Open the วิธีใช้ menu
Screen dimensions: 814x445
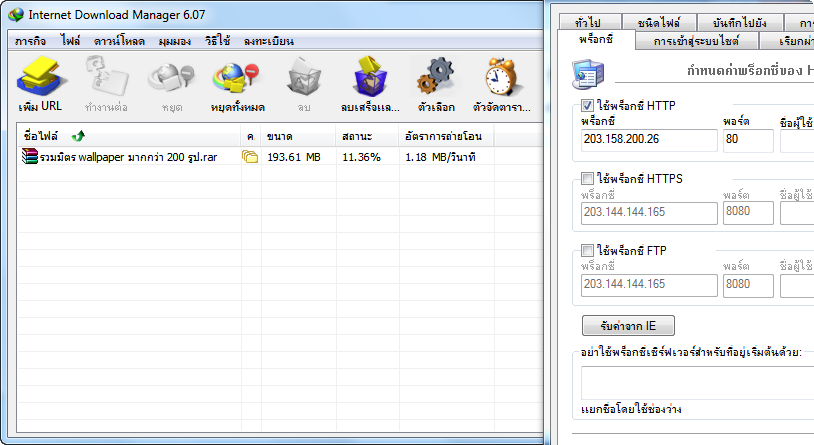[217, 41]
